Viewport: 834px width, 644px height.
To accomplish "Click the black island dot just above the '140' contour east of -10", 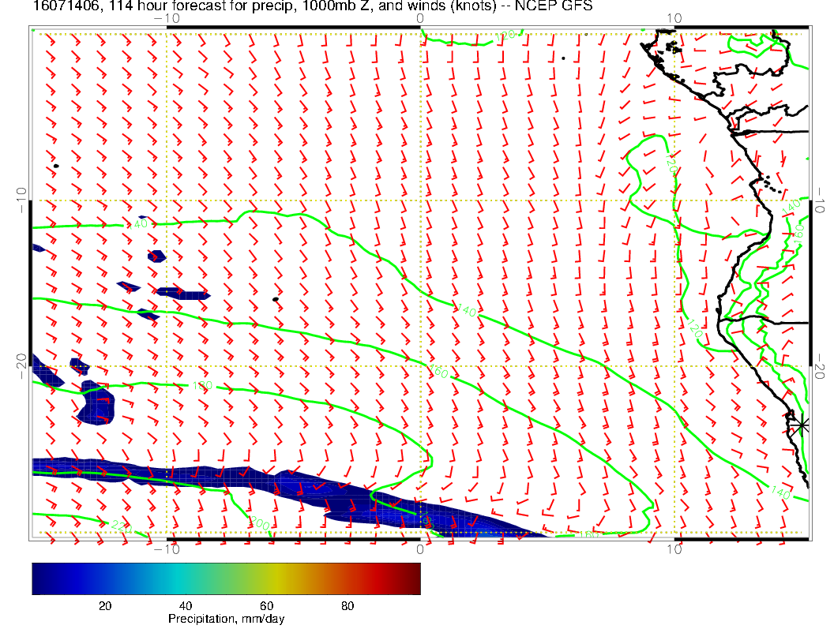I will coord(276,300).
